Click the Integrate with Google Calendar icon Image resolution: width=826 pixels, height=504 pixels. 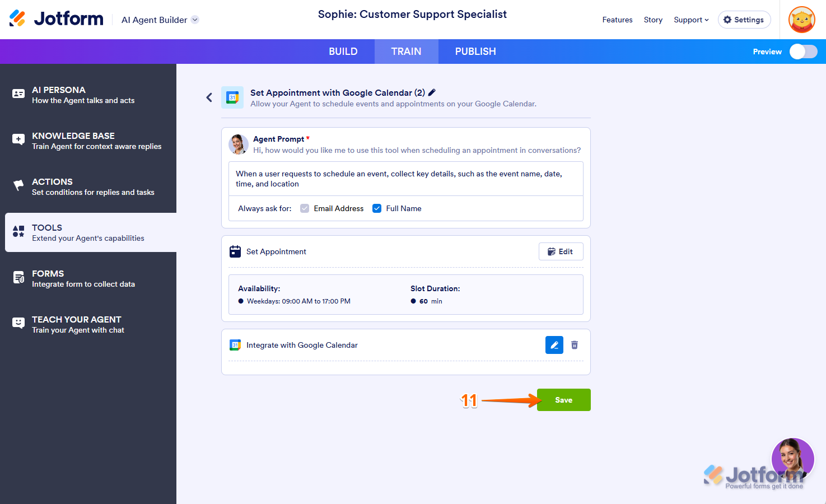pyautogui.click(x=235, y=345)
